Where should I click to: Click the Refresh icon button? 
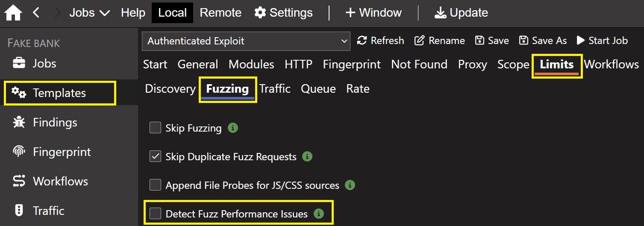point(362,41)
